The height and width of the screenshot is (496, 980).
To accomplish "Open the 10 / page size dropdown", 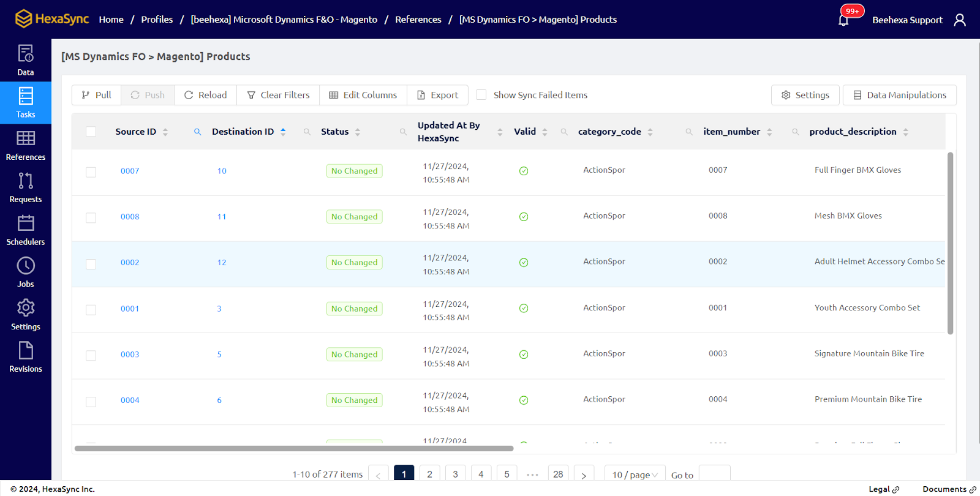I will click(x=635, y=475).
